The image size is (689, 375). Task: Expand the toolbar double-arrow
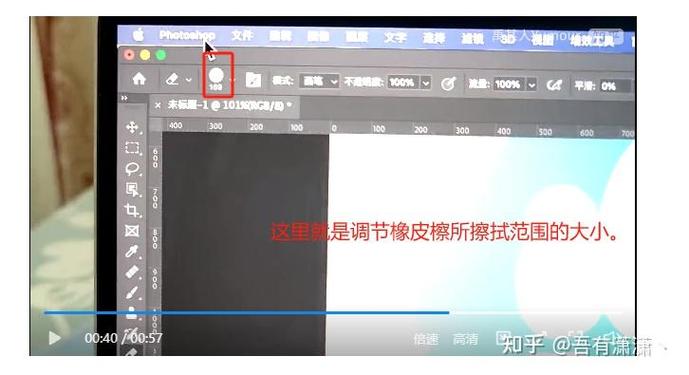click(124, 98)
